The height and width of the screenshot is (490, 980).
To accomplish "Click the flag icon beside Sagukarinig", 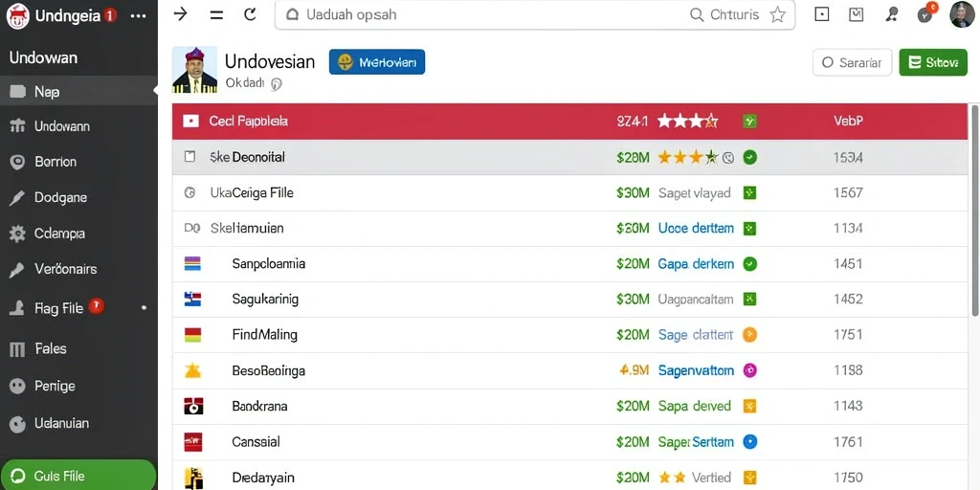I will pyautogui.click(x=192, y=300).
